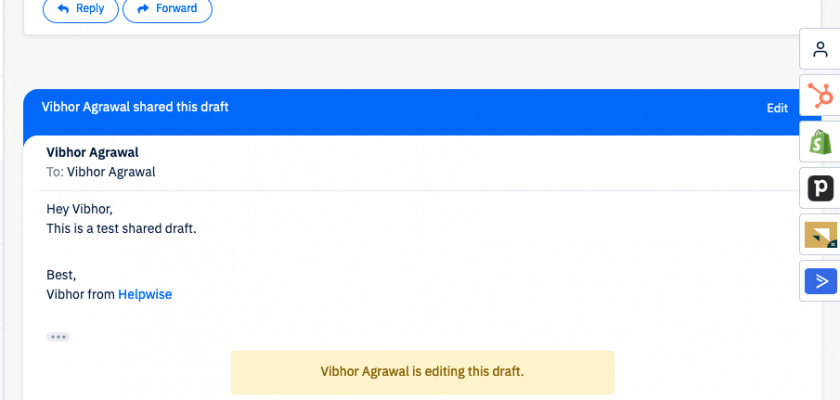
Task: Follow the Helpwise signature link
Action: coord(145,295)
